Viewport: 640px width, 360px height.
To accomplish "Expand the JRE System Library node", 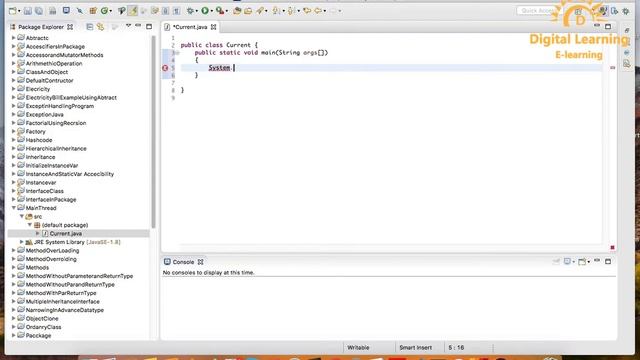I will (22, 242).
